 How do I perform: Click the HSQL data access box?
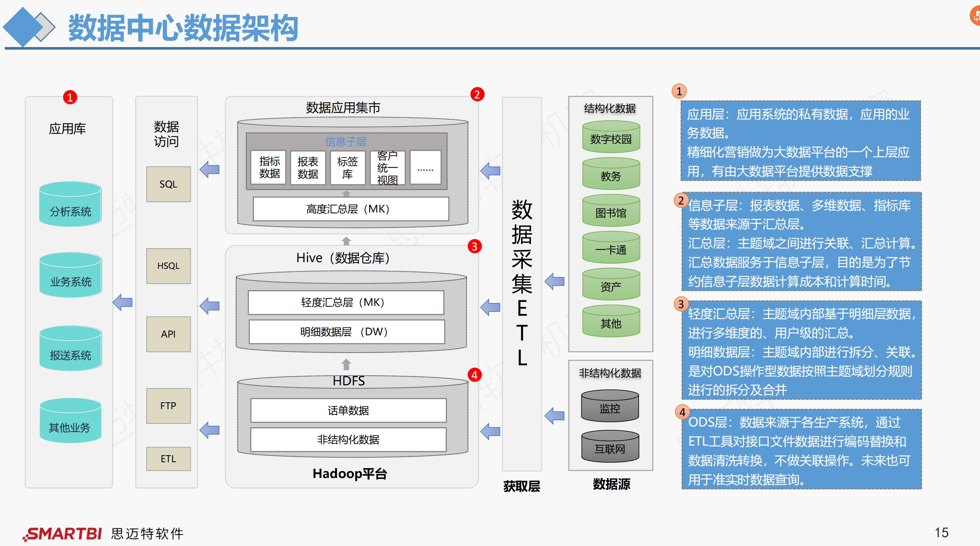tap(168, 266)
